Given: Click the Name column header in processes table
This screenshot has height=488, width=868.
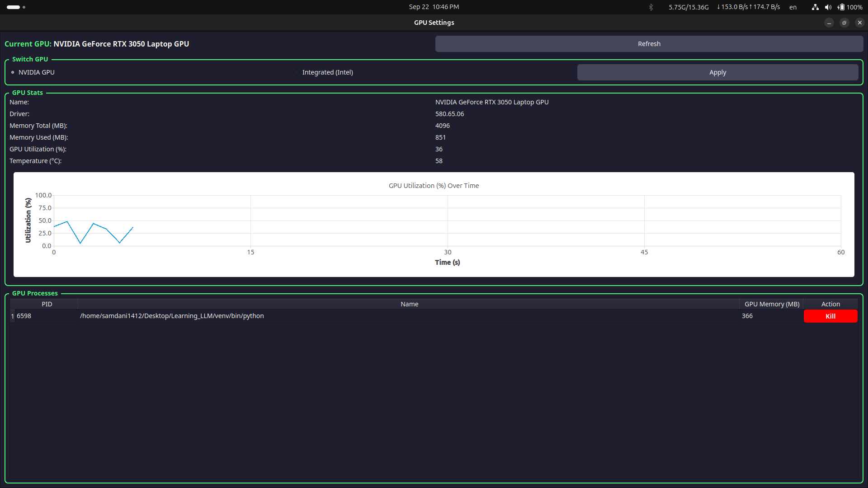Looking at the screenshot, I should click(409, 304).
